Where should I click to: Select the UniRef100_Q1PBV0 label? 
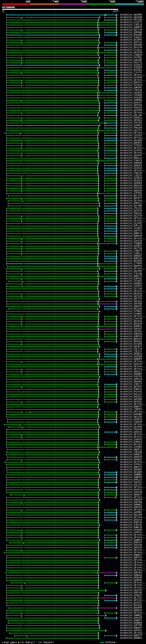131,246
